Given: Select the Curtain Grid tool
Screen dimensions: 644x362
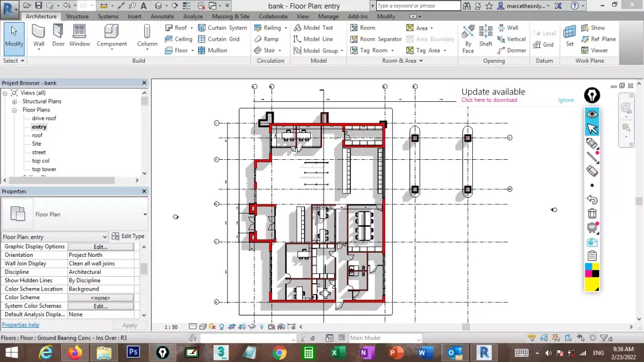Looking at the screenshot, I should 219,39.
